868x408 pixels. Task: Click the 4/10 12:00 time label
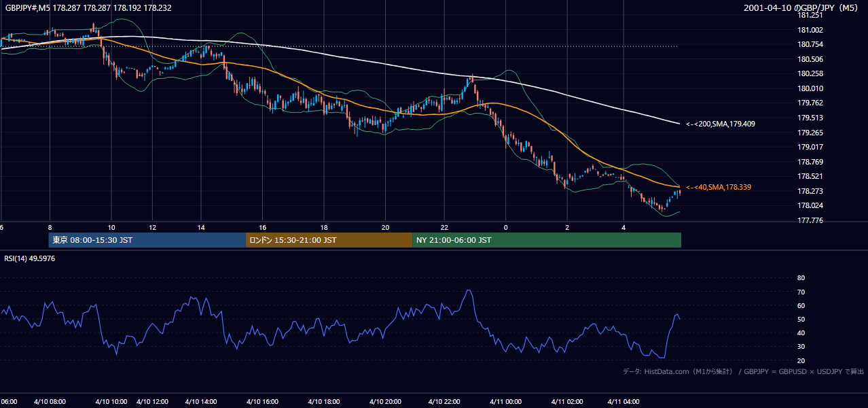point(153,401)
